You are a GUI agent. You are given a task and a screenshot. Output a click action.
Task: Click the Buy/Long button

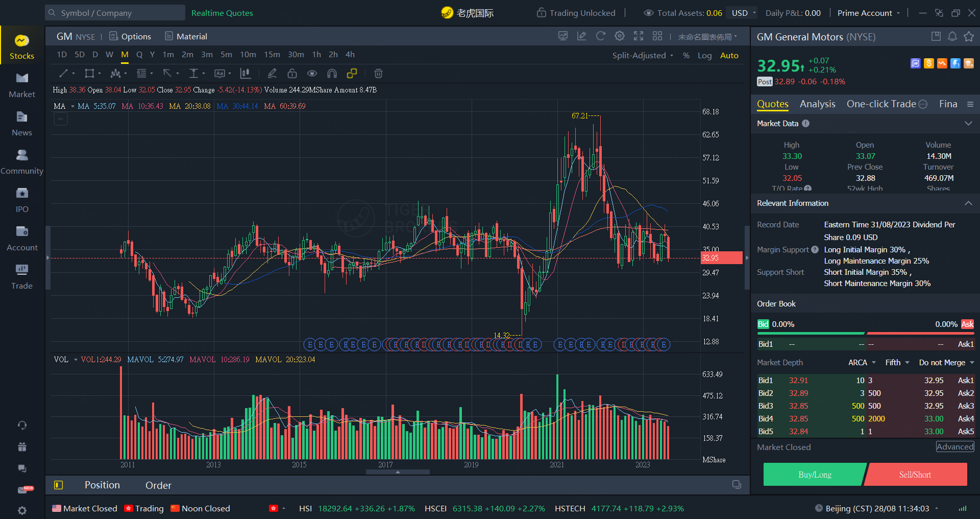pyautogui.click(x=815, y=475)
